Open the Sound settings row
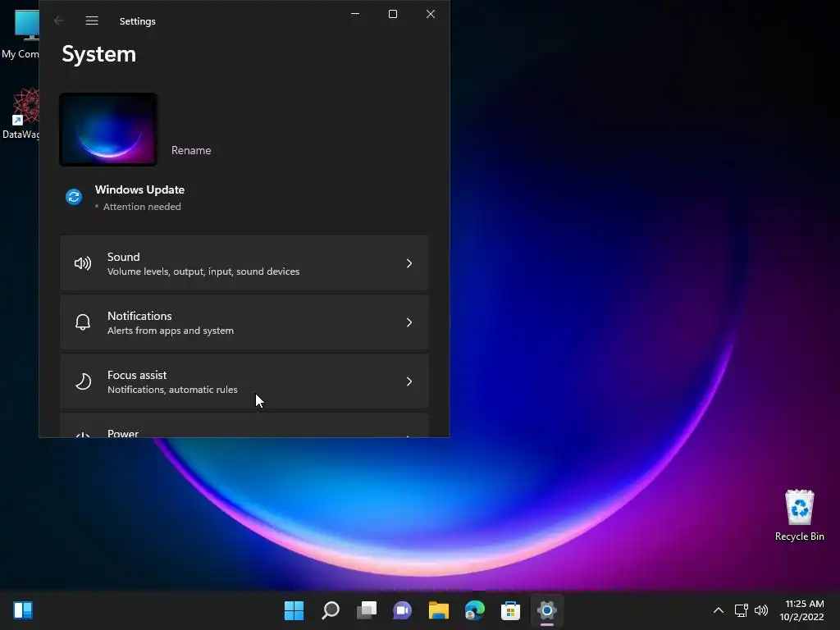Screen dimensions: 840x630 click(244, 263)
